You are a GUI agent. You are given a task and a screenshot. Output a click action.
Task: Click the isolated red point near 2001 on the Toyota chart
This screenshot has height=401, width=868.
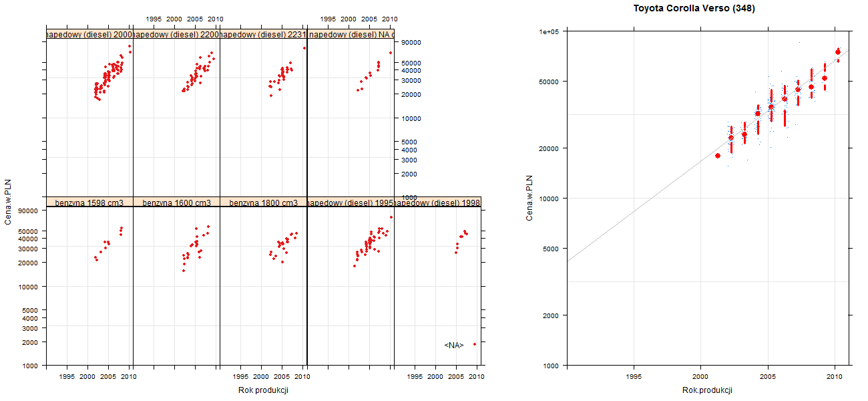(x=718, y=156)
